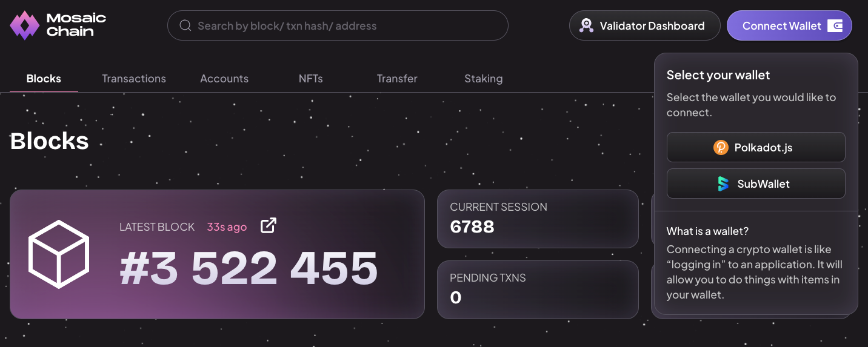Click the search magnifier icon

(185, 25)
